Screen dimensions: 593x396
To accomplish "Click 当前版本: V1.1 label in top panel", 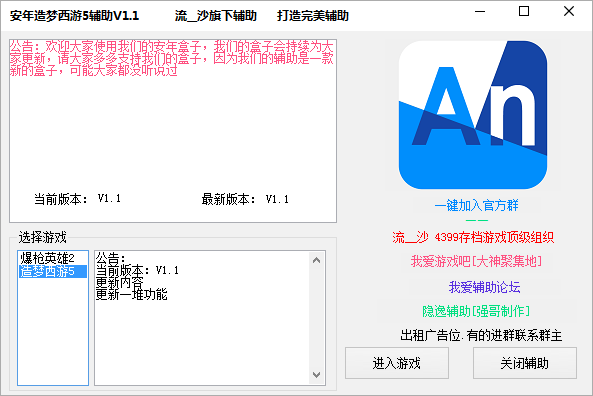I will click(78, 199).
